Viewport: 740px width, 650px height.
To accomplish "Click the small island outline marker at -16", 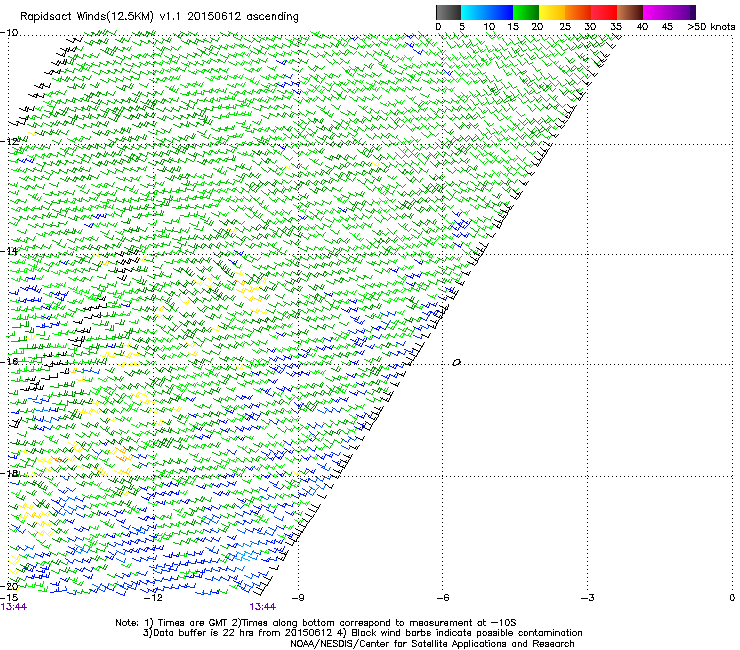I will point(456,363).
